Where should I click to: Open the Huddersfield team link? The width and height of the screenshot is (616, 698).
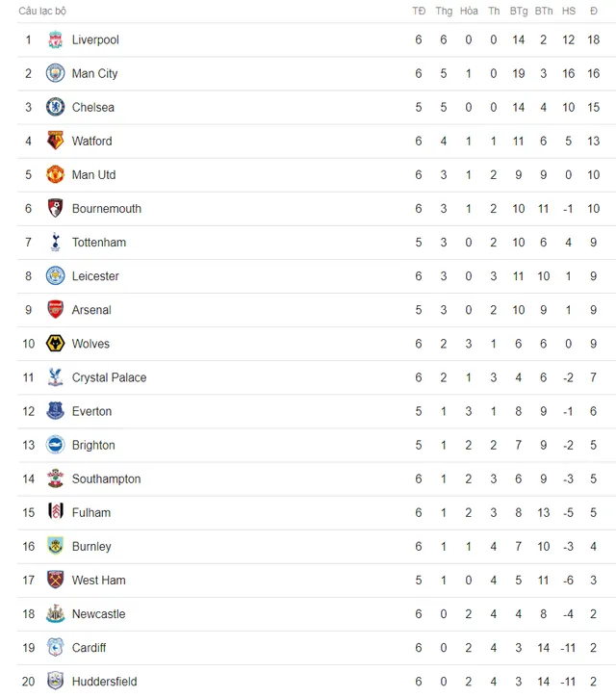pyautogui.click(x=105, y=682)
